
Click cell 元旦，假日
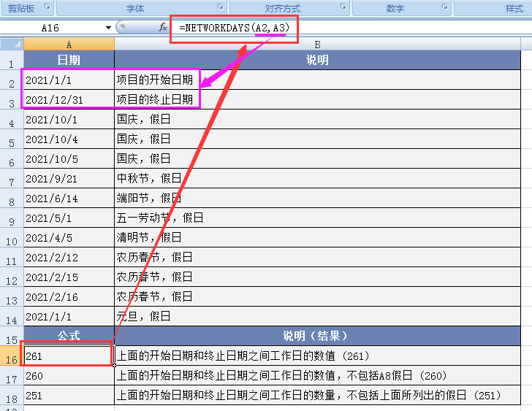tap(317, 317)
